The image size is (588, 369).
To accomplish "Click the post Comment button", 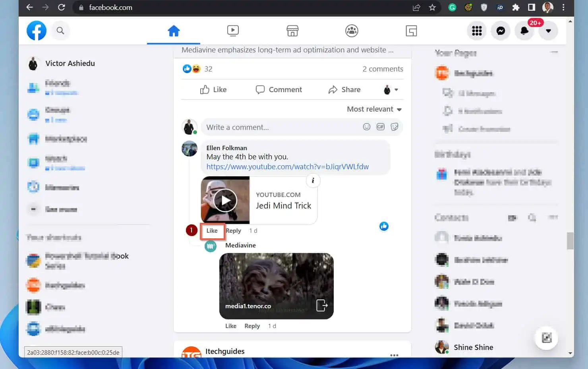I will 279,90.
